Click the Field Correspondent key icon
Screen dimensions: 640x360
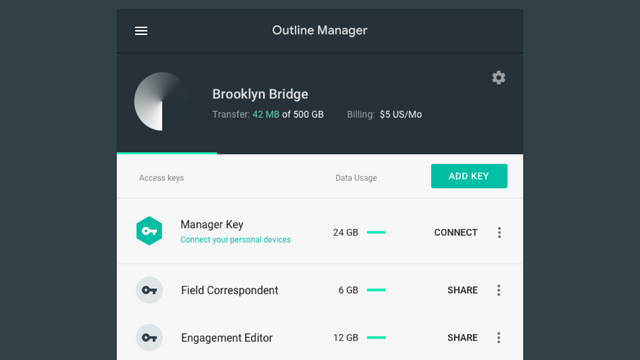(x=149, y=290)
